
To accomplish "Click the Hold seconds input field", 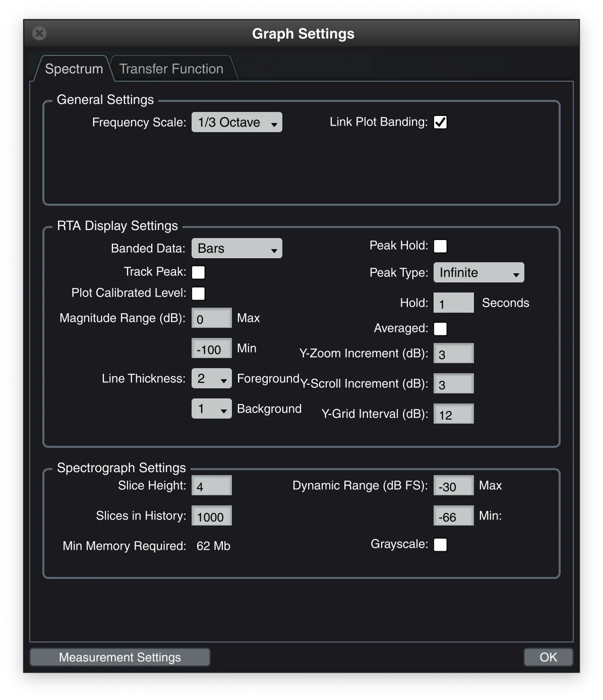I will 453,303.
